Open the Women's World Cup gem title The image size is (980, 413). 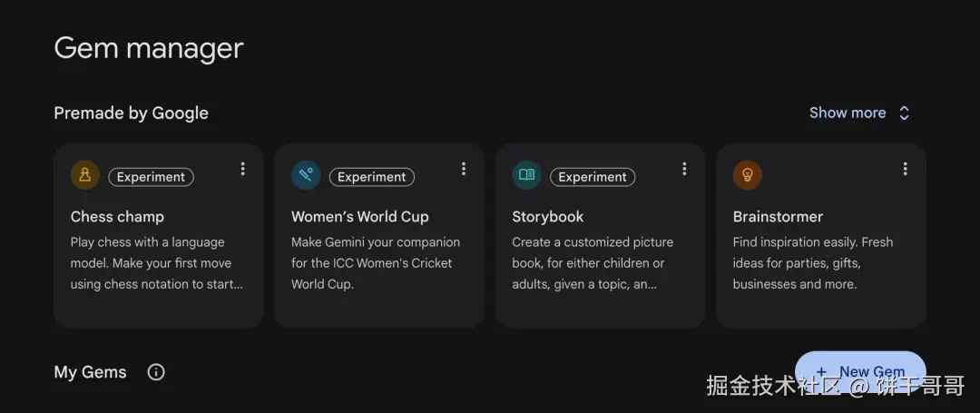pos(360,217)
